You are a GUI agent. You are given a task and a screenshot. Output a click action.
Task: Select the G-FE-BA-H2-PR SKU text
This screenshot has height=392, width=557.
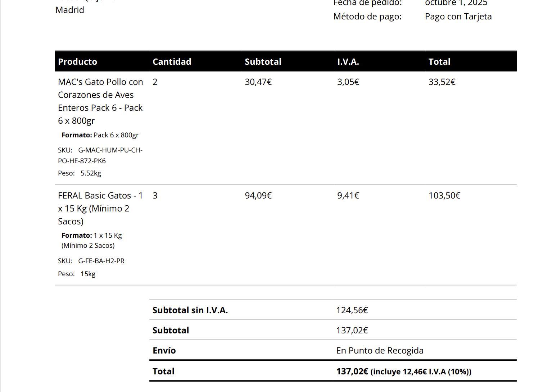(x=101, y=261)
